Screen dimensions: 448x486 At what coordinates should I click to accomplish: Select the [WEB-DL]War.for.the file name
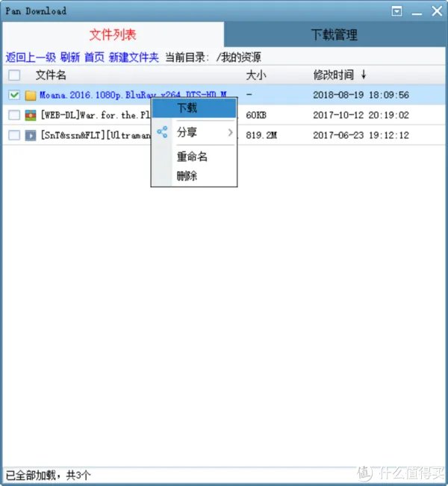coord(96,115)
